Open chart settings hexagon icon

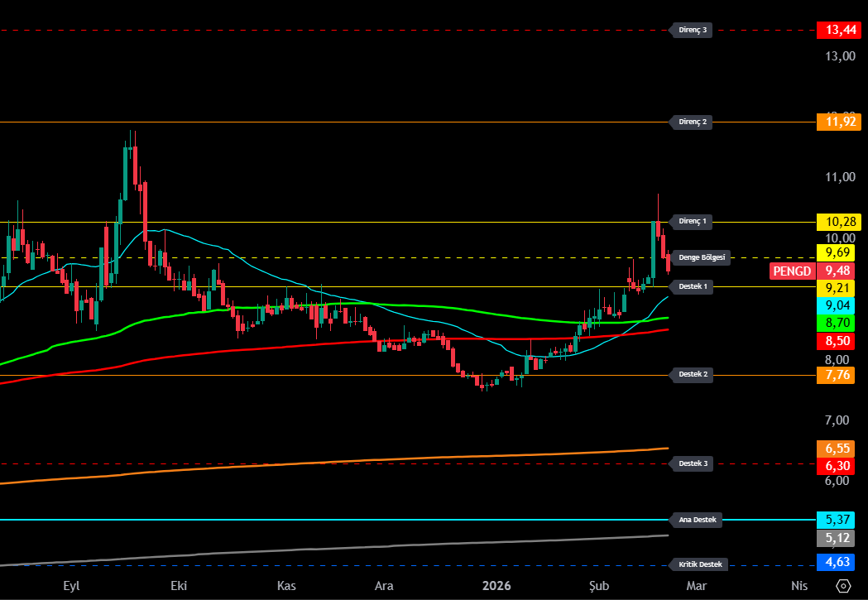coord(843,586)
